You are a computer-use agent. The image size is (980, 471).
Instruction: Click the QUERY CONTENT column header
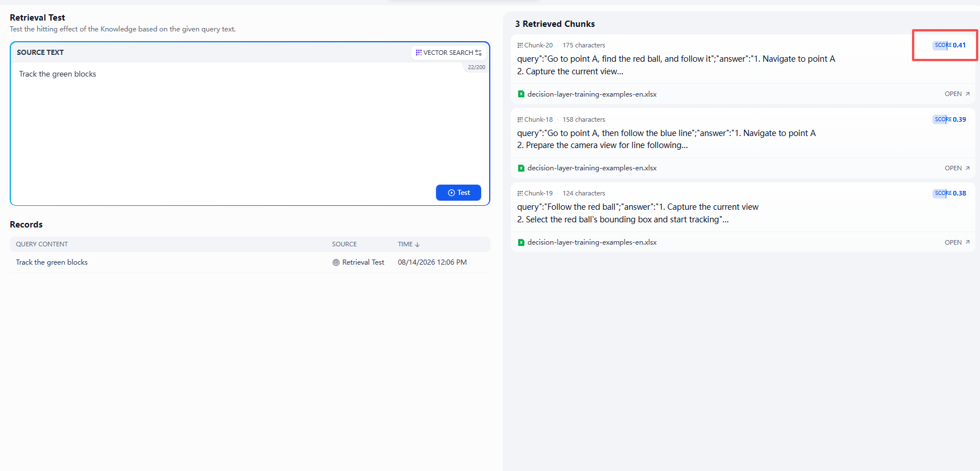point(42,244)
